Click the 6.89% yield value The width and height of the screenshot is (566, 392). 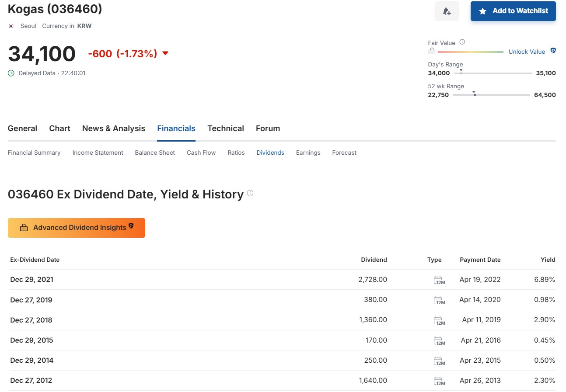coord(545,279)
